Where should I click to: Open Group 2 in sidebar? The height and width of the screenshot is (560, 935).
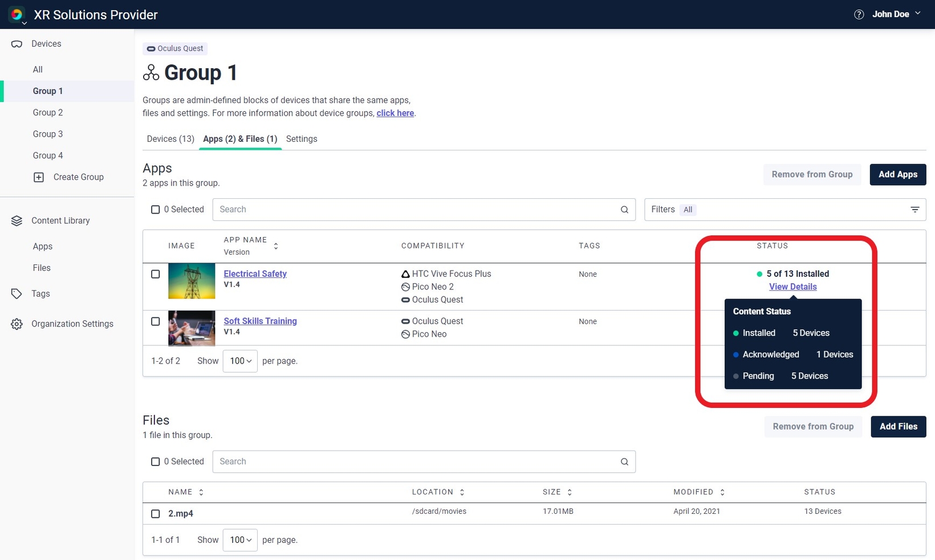48,113
